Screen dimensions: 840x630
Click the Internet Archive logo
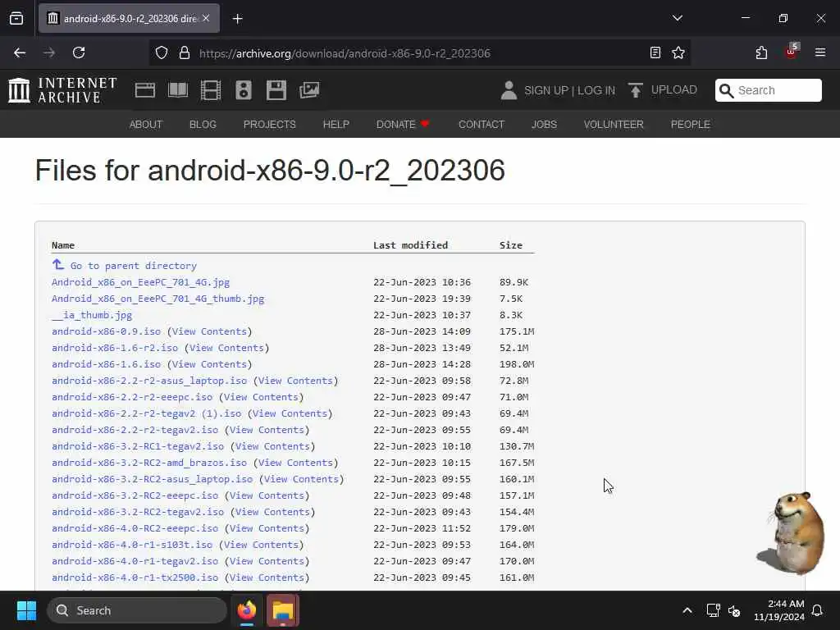[x=62, y=90]
